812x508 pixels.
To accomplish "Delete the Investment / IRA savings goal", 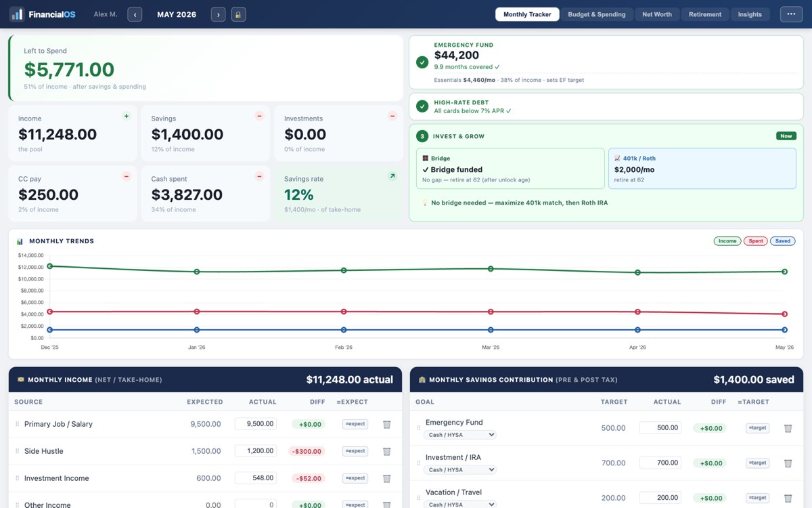I will (x=788, y=464).
